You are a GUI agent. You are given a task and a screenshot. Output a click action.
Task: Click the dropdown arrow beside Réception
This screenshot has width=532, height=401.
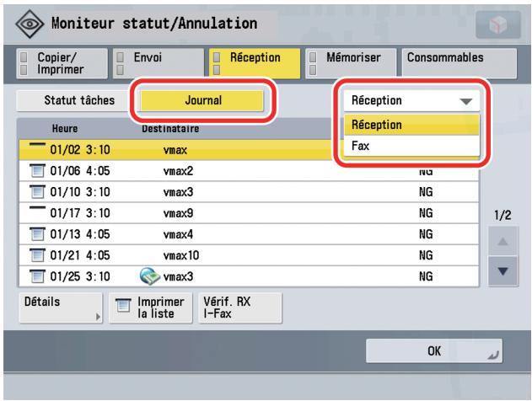466,101
